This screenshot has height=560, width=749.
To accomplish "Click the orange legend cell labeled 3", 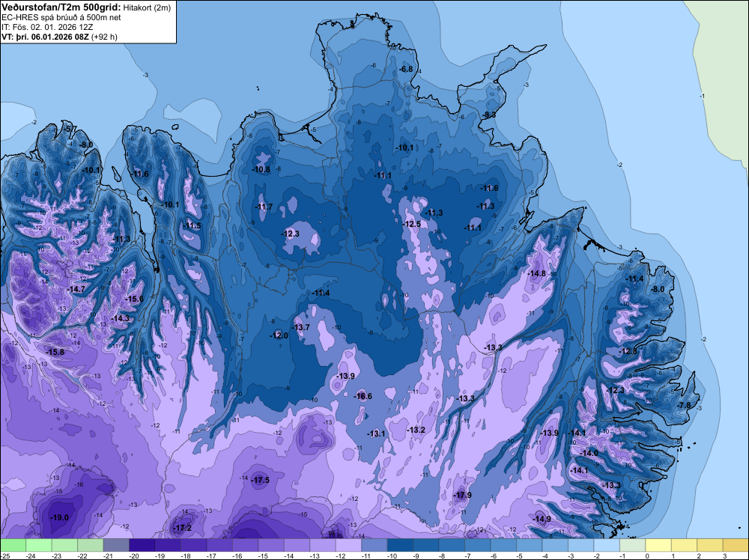I will click(x=736, y=545).
